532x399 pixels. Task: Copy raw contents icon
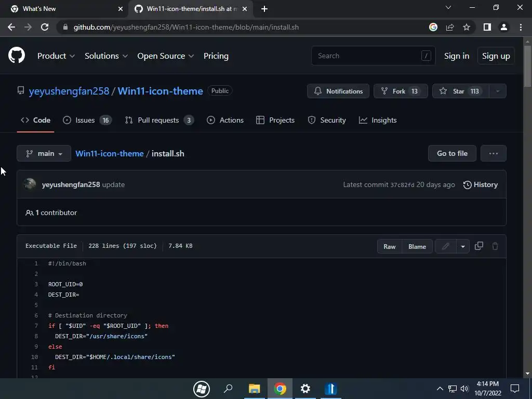[x=478, y=246]
